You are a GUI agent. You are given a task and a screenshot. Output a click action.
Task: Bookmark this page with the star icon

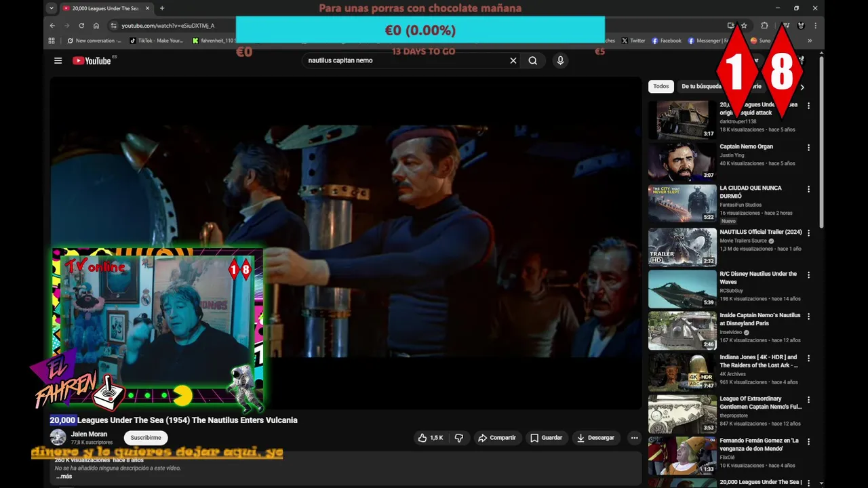(744, 25)
